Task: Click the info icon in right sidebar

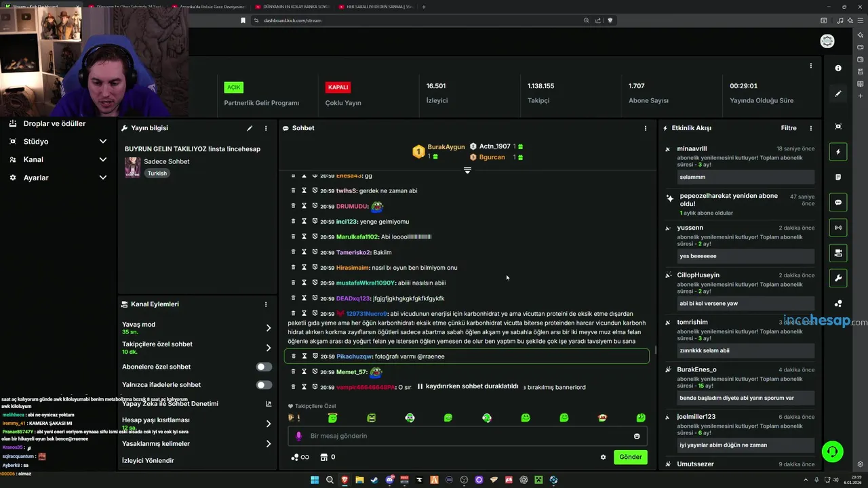Action: pyautogui.click(x=838, y=68)
